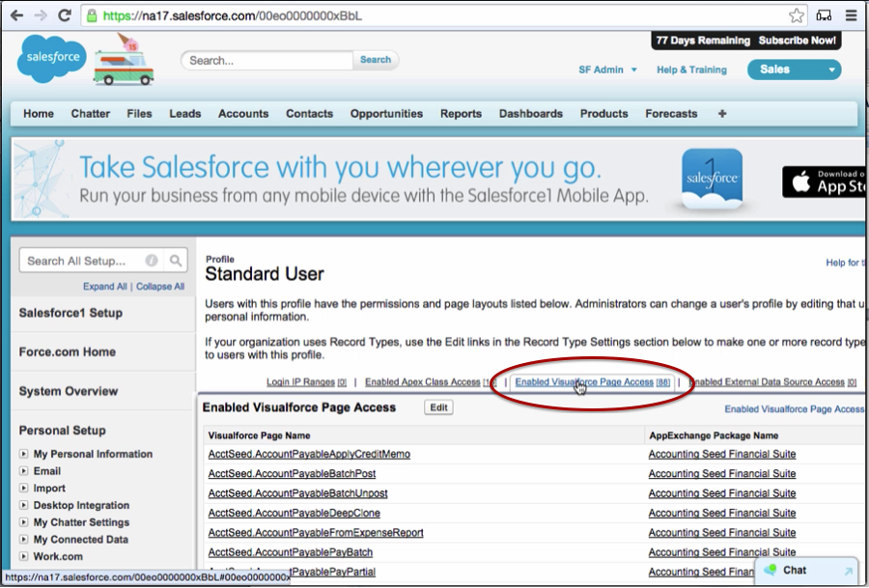Open the Opportunities tab
This screenshot has width=869, height=588.
[x=386, y=114]
